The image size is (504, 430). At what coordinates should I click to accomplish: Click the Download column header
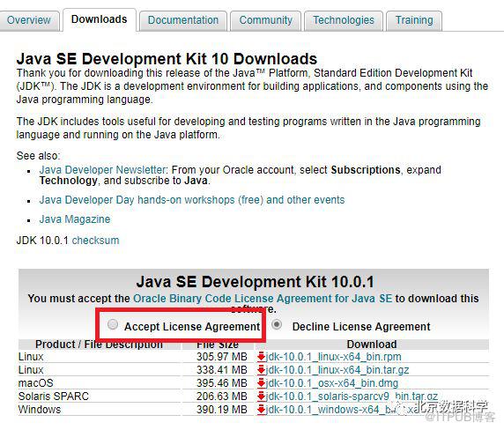tap(372, 344)
